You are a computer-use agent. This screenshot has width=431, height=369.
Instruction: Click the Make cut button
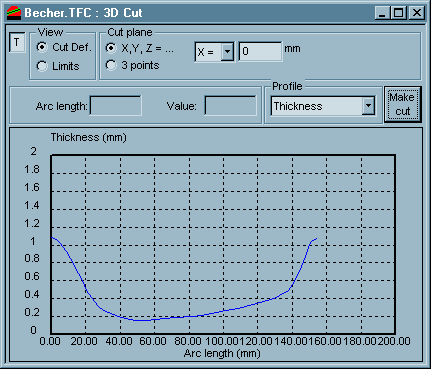403,104
